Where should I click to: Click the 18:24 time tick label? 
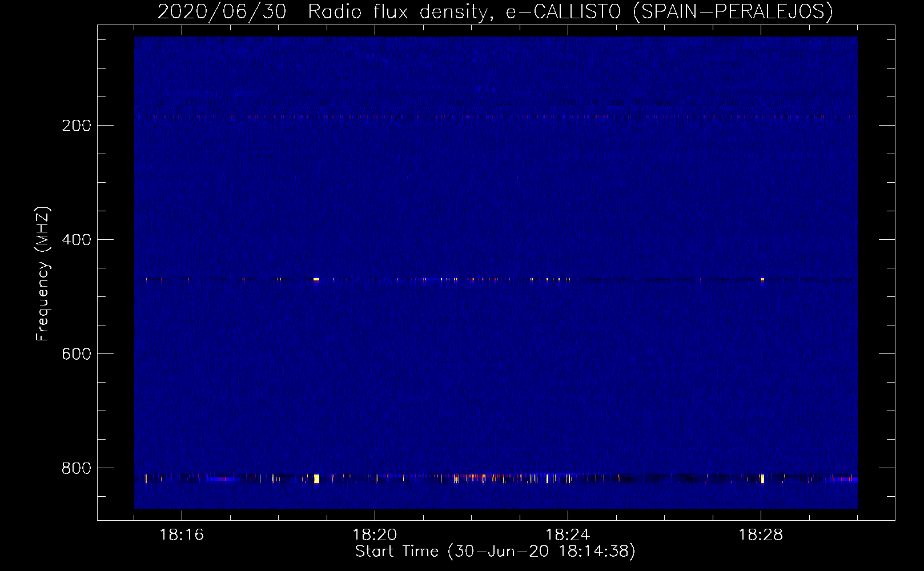pos(568,535)
